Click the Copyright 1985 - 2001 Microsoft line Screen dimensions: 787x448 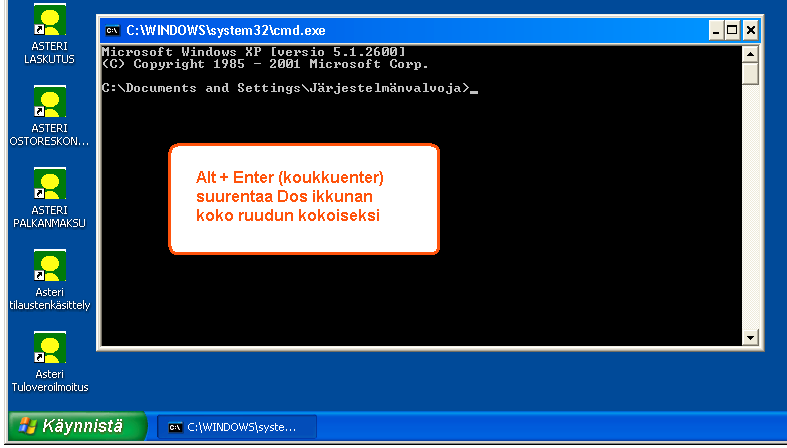pyautogui.click(x=265, y=64)
